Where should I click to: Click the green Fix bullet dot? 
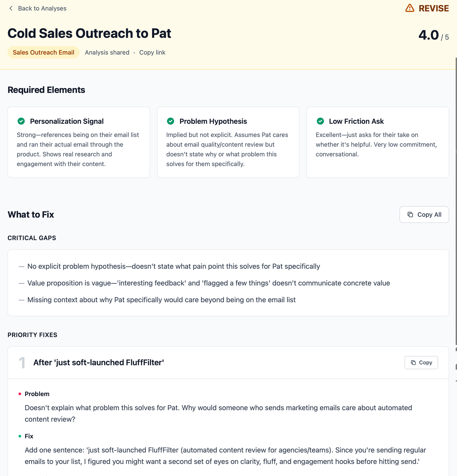(20, 436)
